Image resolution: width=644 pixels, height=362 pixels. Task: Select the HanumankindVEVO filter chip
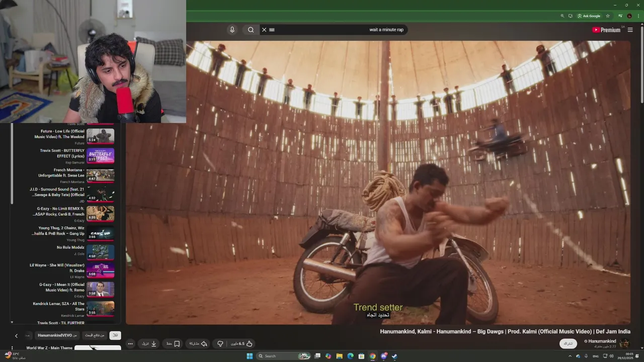point(57,335)
